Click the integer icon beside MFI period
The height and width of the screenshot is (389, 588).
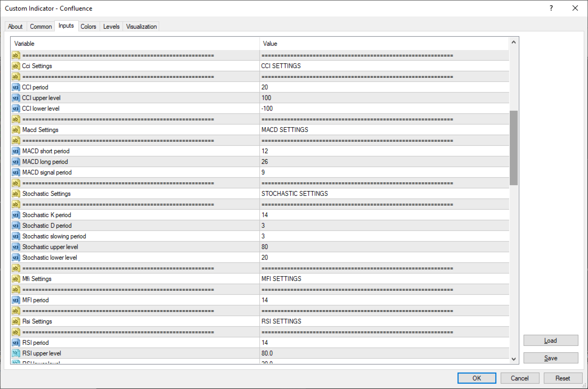[15, 300]
